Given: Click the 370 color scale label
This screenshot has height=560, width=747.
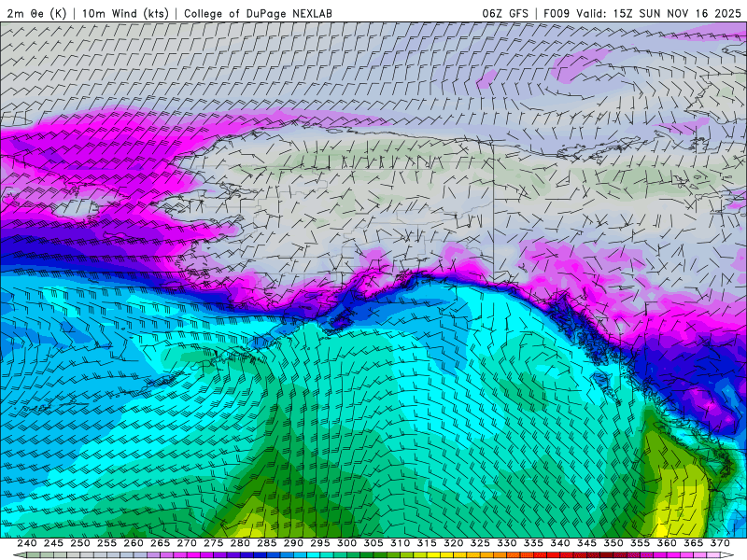Looking at the screenshot, I should (720, 543).
